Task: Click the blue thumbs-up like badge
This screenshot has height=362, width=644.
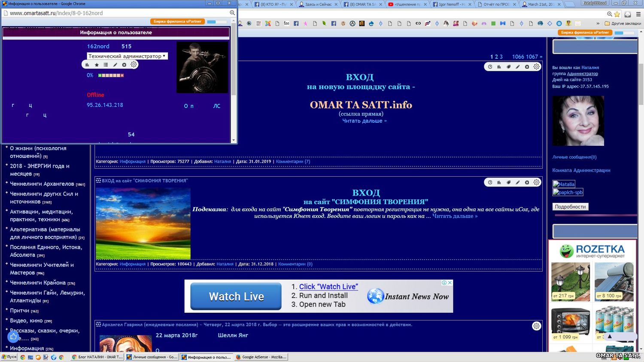Action: pyautogui.click(x=13, y=337)
